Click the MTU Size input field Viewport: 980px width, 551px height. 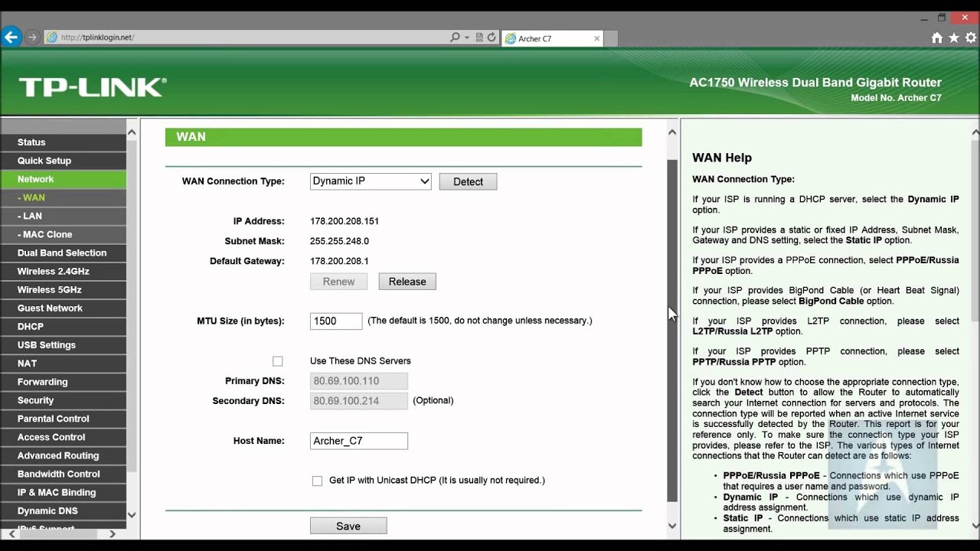(x=336, y=321)
